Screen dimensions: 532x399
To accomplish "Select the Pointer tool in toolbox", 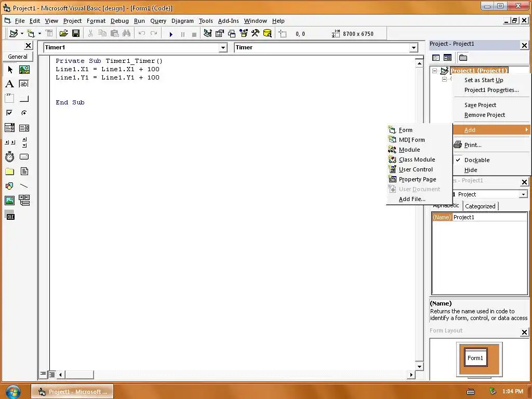I will [x=10, y=70].
